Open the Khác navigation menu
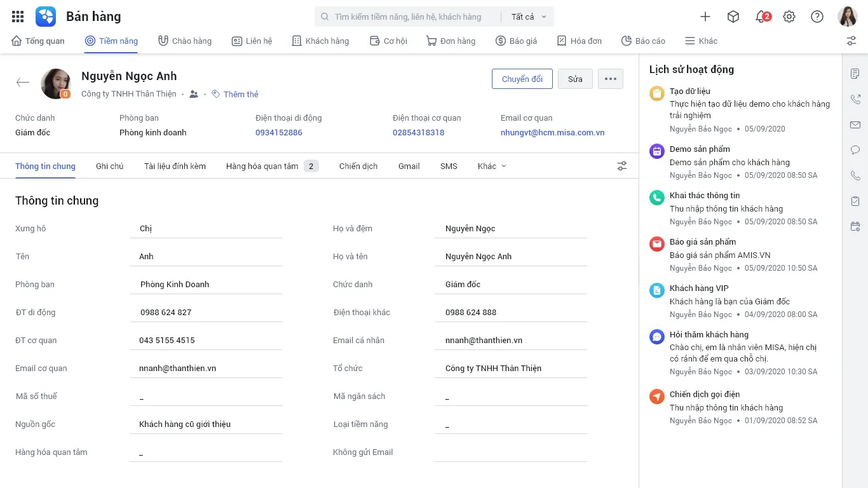This screenshot has height=488, width=868. (702, 41)
